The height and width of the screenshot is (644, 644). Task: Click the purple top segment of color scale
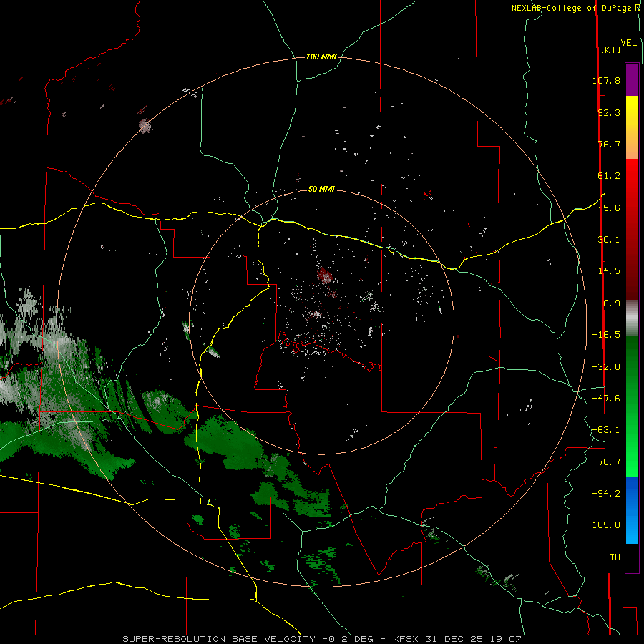pos(632,79)
